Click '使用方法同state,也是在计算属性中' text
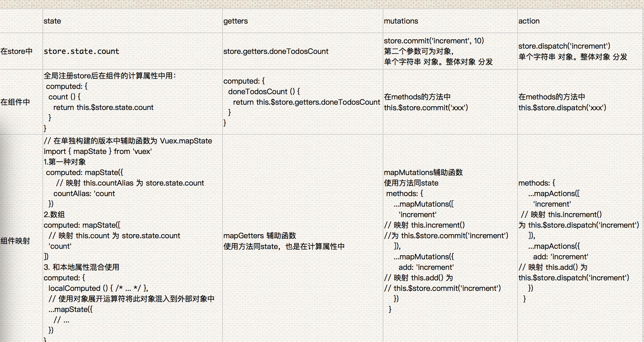This screenshot has width=644, height=342. pos(284,247)
